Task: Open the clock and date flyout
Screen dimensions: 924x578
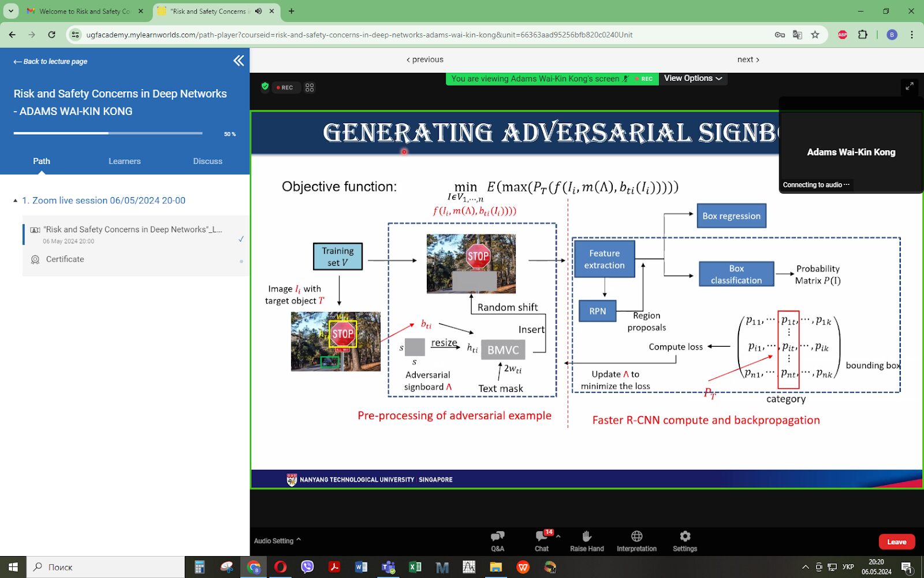Action: tap(876, 567)
